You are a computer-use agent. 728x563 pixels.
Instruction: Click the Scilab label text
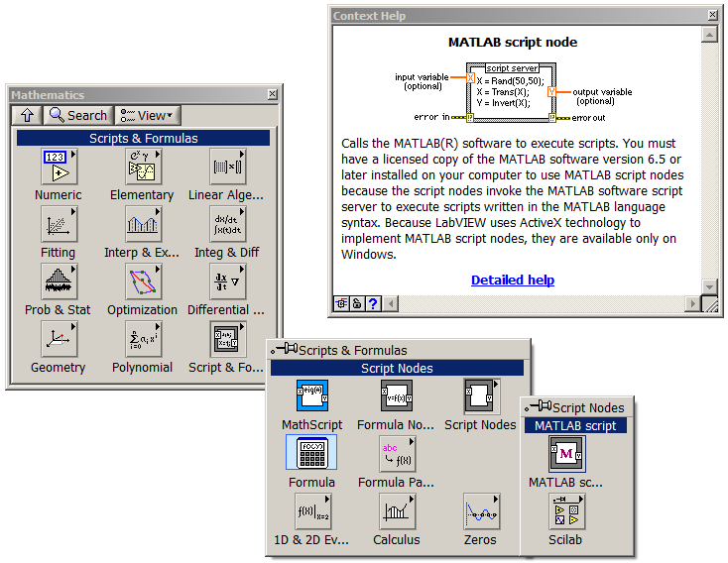coord(565,540)
